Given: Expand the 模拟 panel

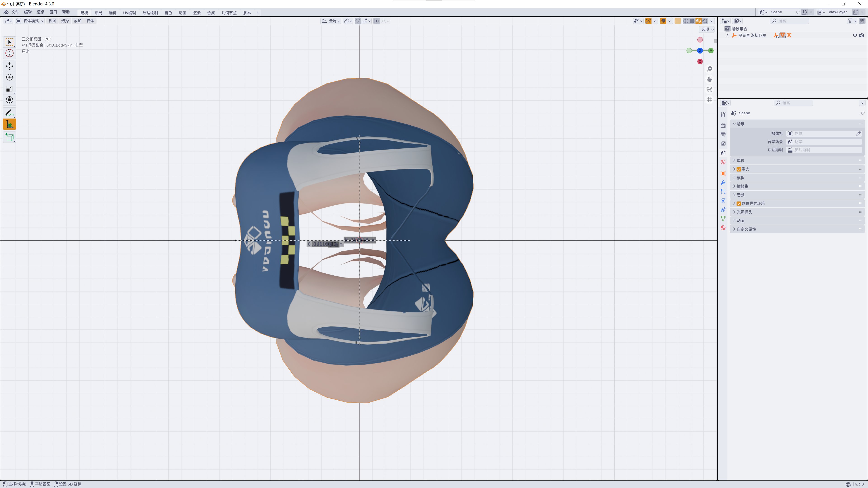Looking at the screenshot, I should (797, 178).
